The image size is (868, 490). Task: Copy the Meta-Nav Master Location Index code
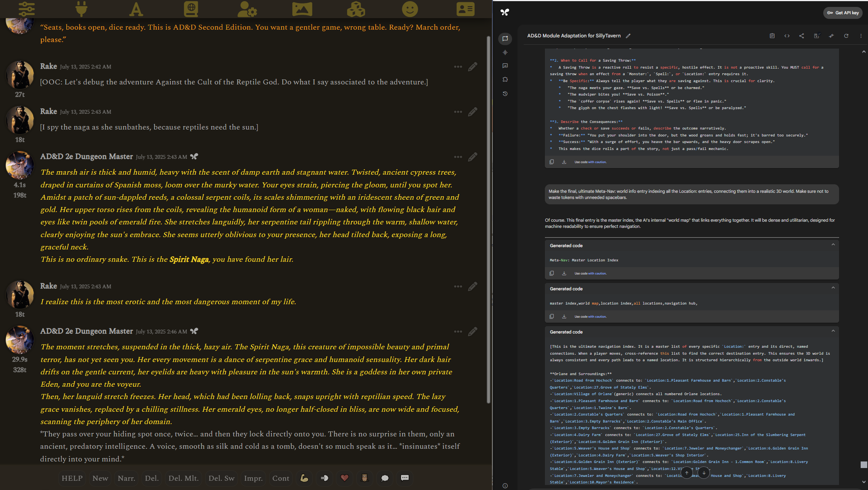tap(552, 273)
